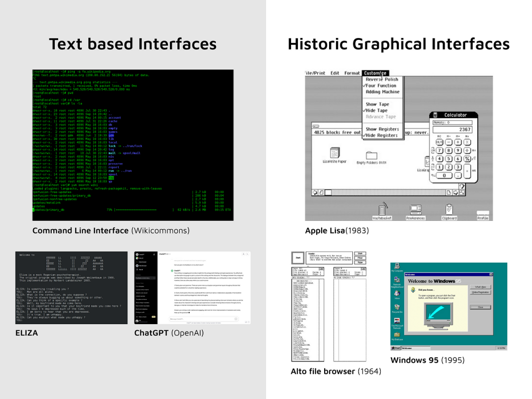Check the Reverse Polish menu option
Image resolution: width=532 pixels, height=399 pixels.
pos(382,79)
